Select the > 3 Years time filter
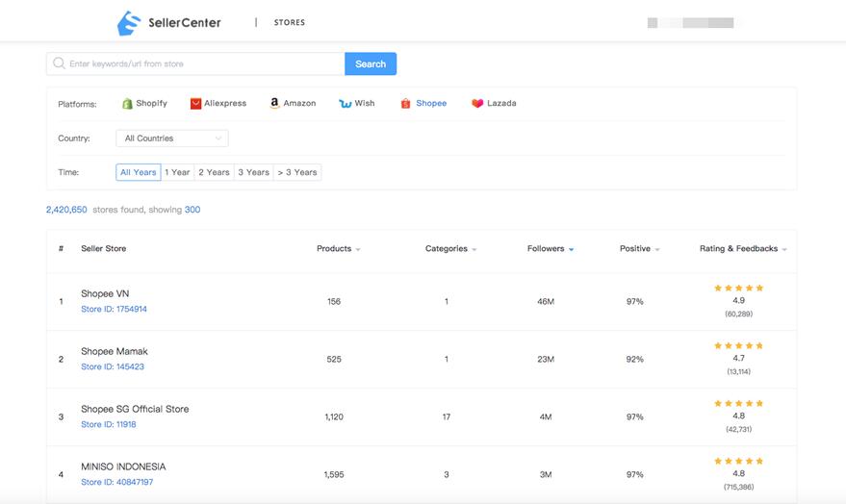846x504 pixels. click(x=297, y=172)
